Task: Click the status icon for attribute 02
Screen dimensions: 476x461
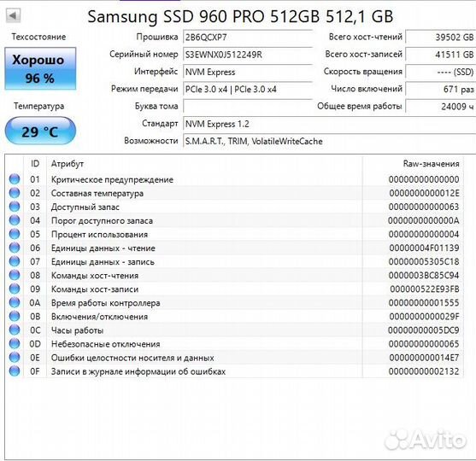Action: click(15, 193)
